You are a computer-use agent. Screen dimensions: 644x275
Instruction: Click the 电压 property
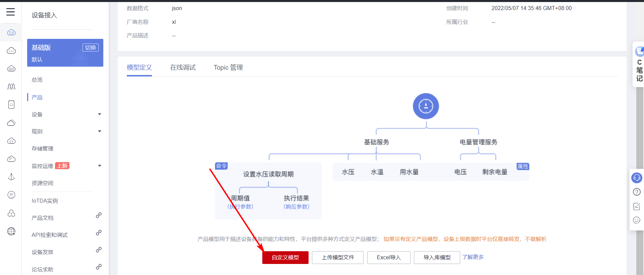(461, 172)
